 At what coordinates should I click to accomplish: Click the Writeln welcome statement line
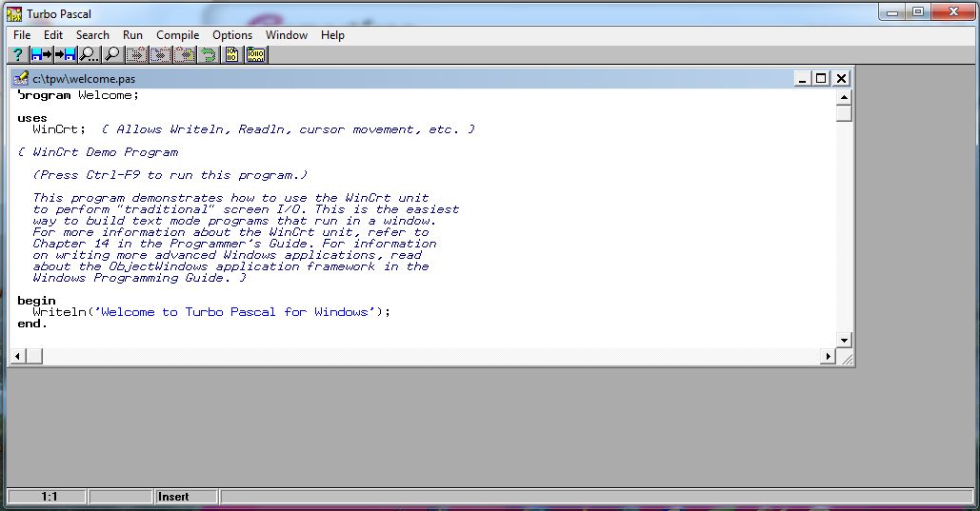point(211,312)
